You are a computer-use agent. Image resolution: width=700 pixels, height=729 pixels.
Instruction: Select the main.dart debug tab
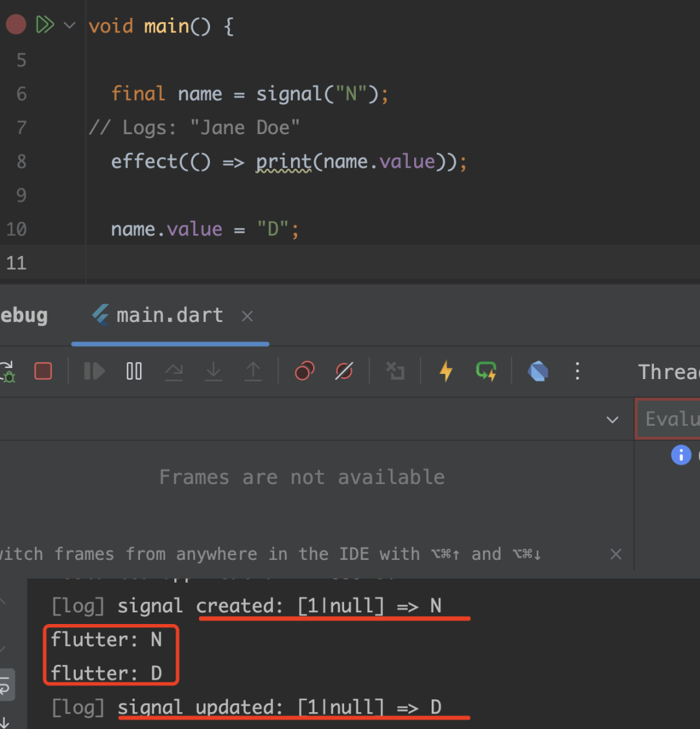tap(170, 316)
